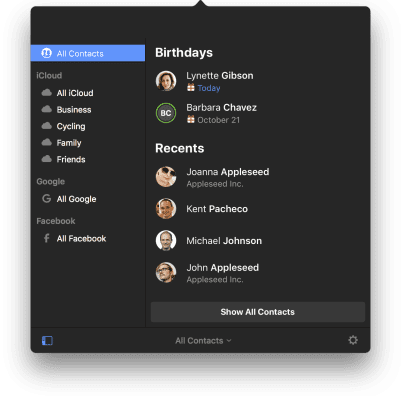This screenshot has width=401, height=400.
Task: Open Kent Pacheco's avatar photo
Action: pyautogui.click(x=166, y=209)
